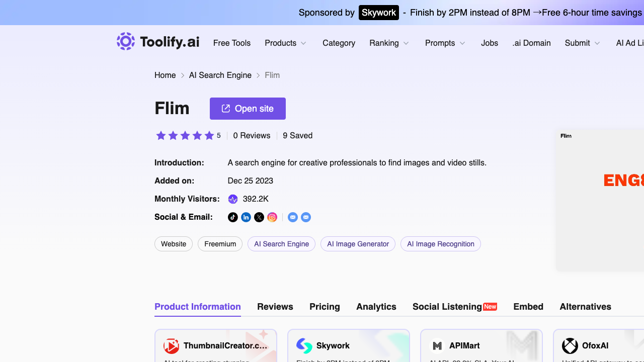644x362 pixels.
Task: Open the .ai Domain menu item
Action: click(531, 43)
